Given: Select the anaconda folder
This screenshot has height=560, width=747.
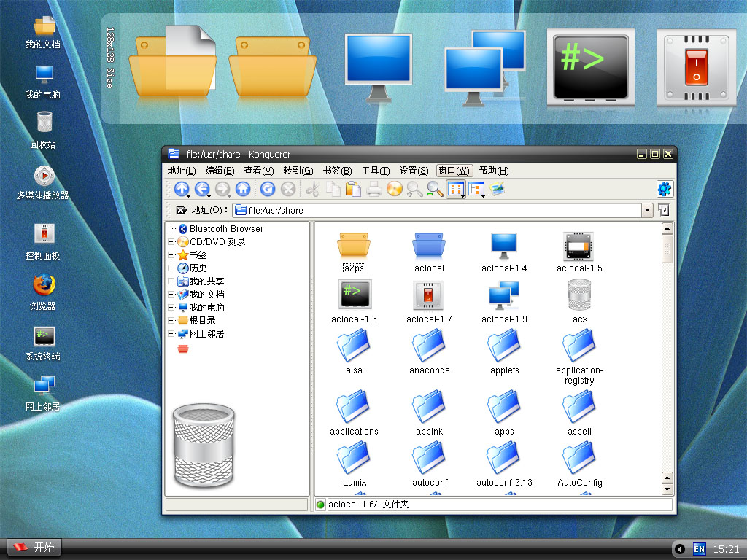Looking at the screenshot, I should click(x=429, y=351).
